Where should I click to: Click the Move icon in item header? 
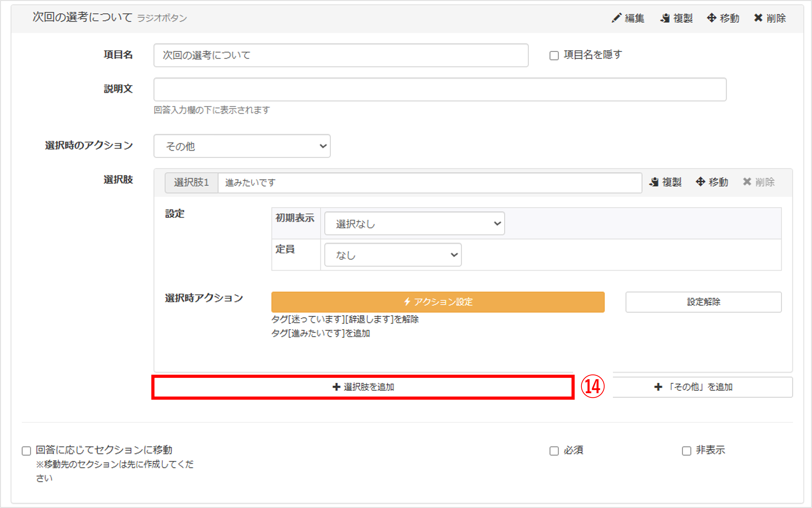(712, 18)
